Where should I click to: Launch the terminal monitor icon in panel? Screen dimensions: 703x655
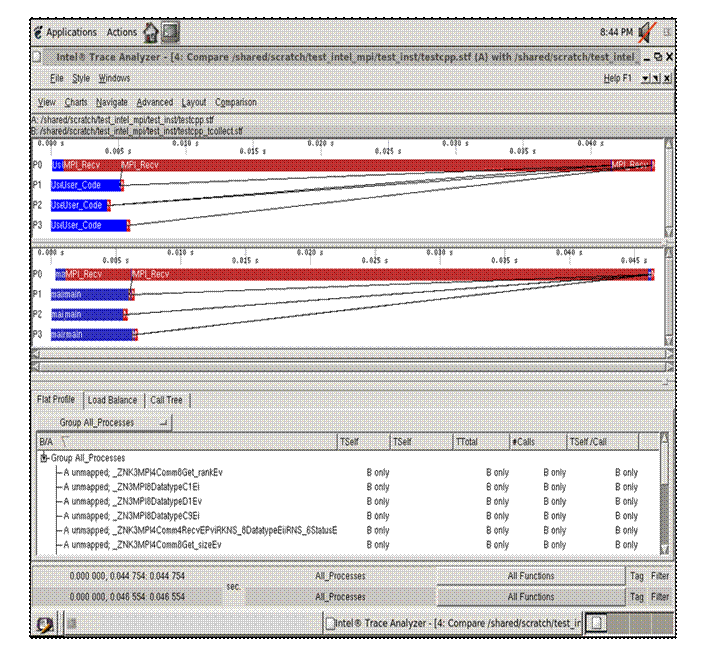(x=170, y=32)
